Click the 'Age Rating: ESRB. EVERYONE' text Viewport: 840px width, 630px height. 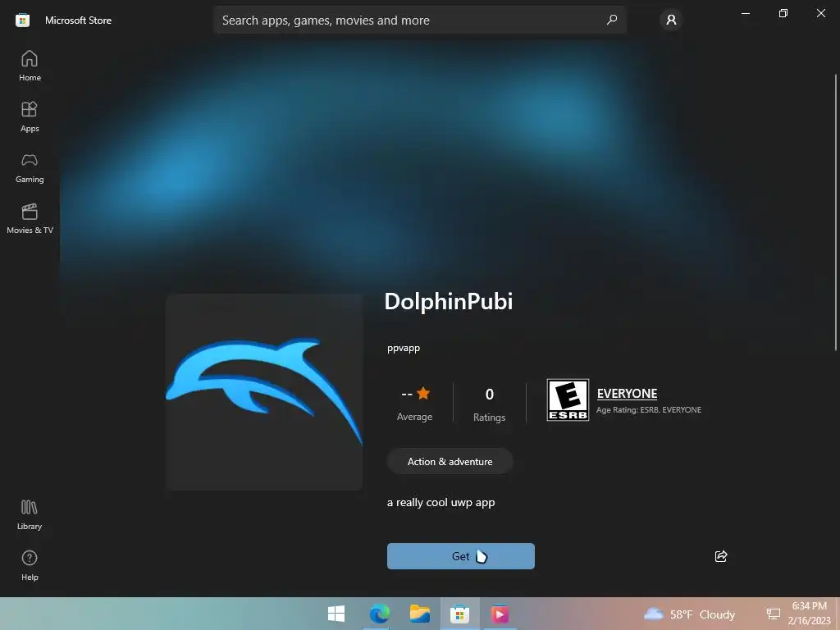tap(649, 410)
